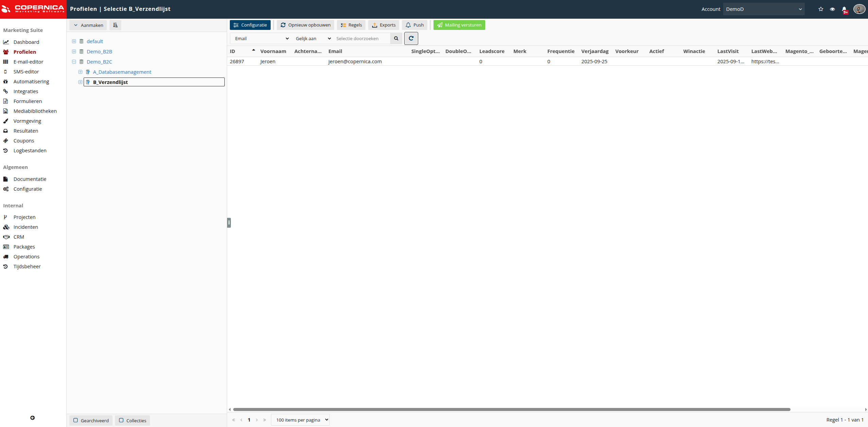Click the panel splitter handle
This screenshot has width=868, height=427.
pyautogui.click(x=229, y=223)
